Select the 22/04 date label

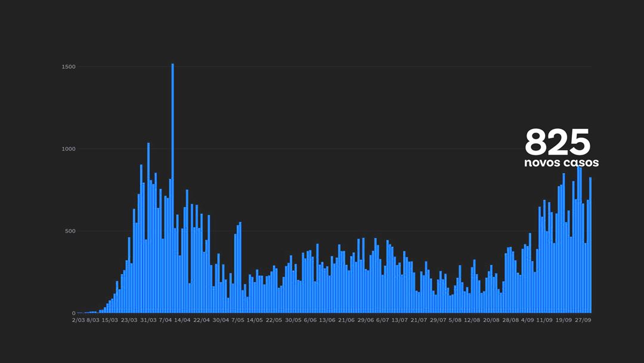tap(202, 320)
